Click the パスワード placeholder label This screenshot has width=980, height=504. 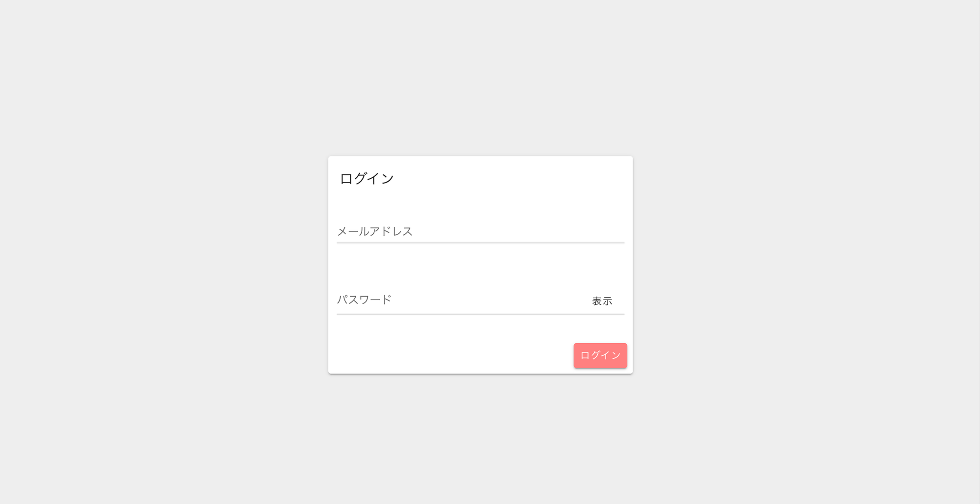click(364, 300)
